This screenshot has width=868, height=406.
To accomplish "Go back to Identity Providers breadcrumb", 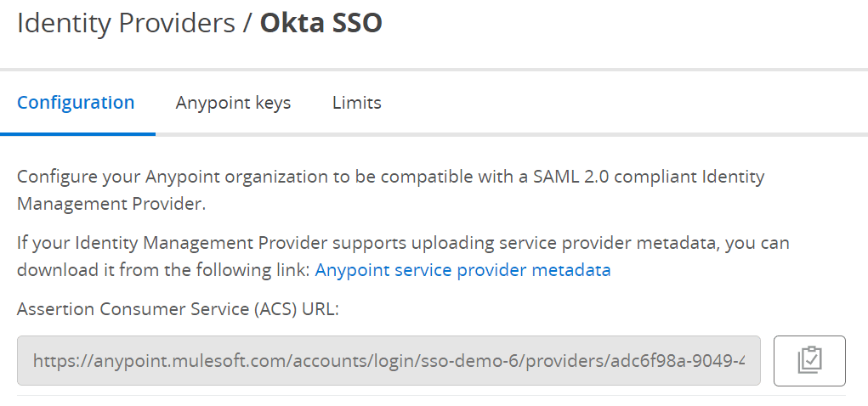I will [126, 24].
